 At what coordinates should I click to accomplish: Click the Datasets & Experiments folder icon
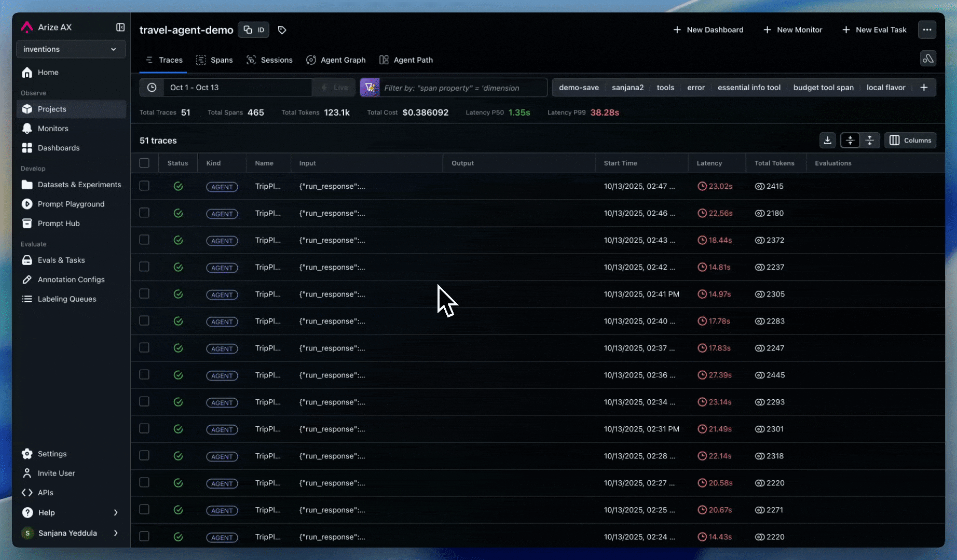coord(27,185)
